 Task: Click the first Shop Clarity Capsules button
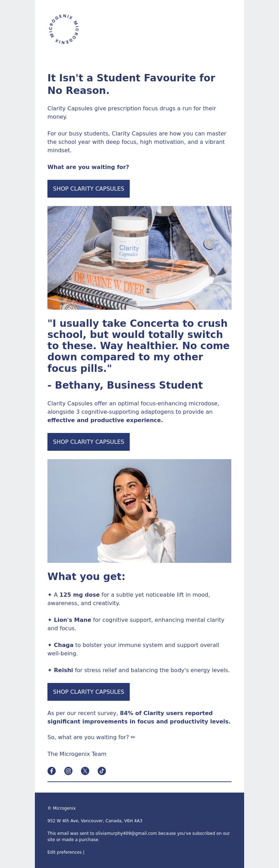point(89,189)
